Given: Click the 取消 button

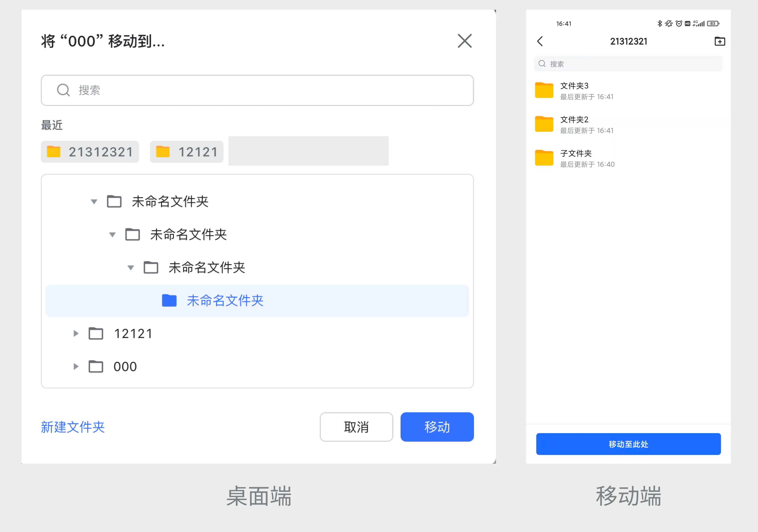Looking at the screenshot, I should pyautogui.click(x=356, y=427).
